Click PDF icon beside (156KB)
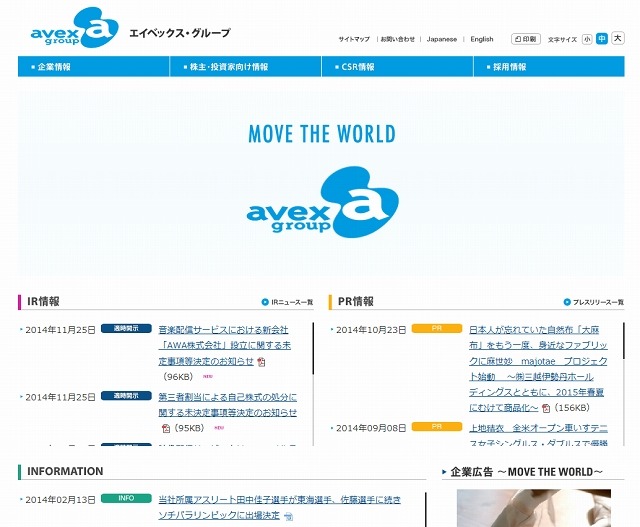This screenshot has width=640, height=527. coord(546,408)
